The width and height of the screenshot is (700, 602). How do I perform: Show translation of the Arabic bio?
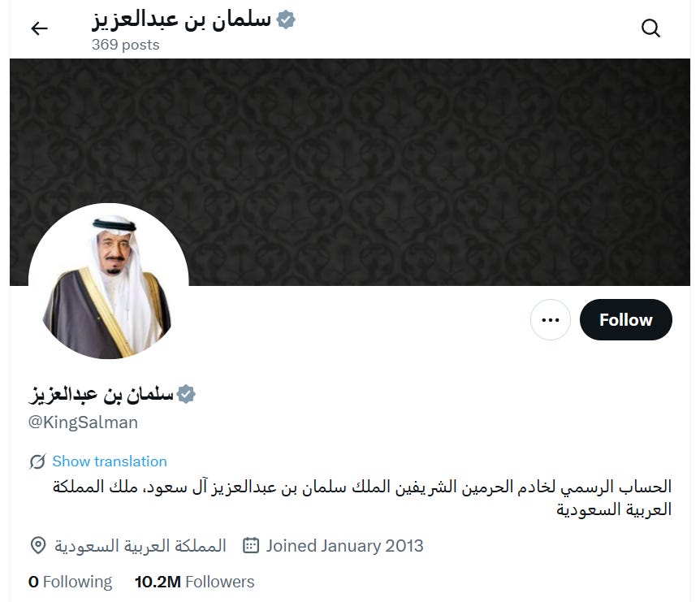[x=110, y=461]
